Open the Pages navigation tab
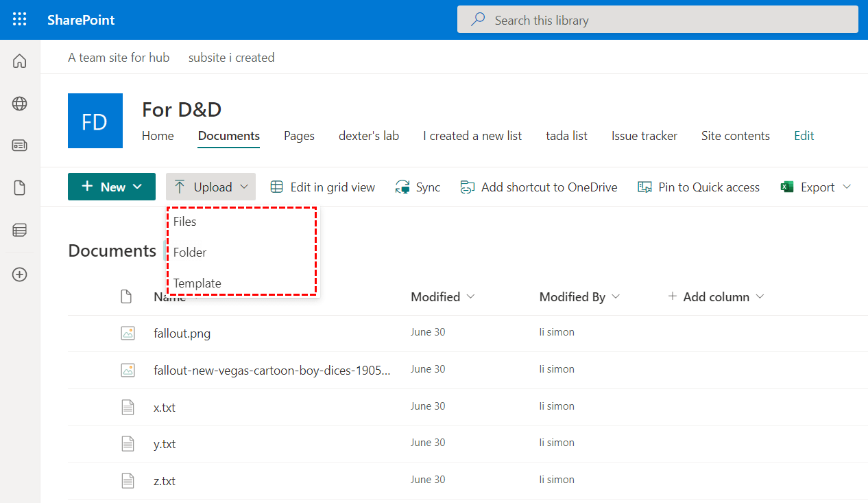 click(299, 136)
